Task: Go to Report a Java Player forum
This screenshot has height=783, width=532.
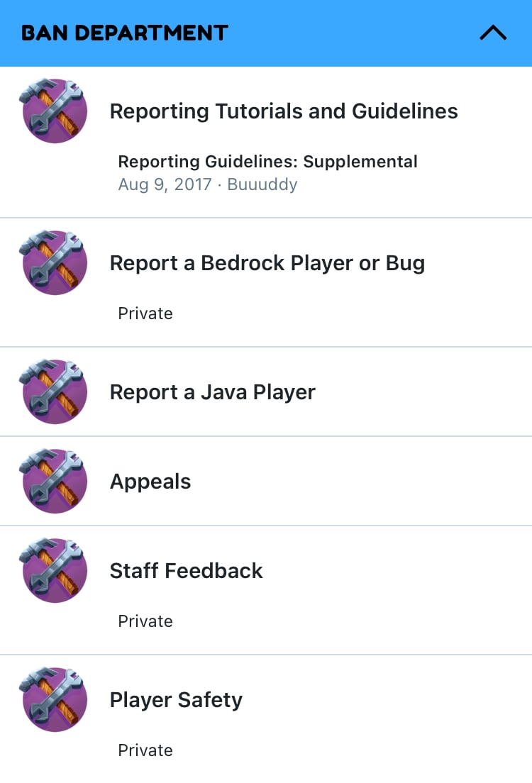Action: [212, 392]
